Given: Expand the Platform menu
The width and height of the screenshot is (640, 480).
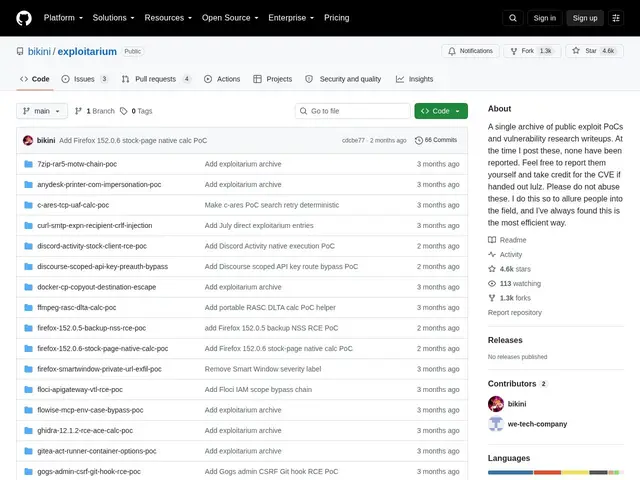Looking at the screenshot, I should [63, 18].
